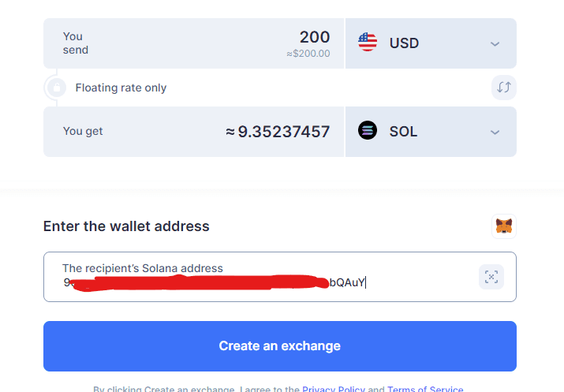564x392 pixels.
Task: Open the Privacy Policy link
Action: click(x=334, y=389)
